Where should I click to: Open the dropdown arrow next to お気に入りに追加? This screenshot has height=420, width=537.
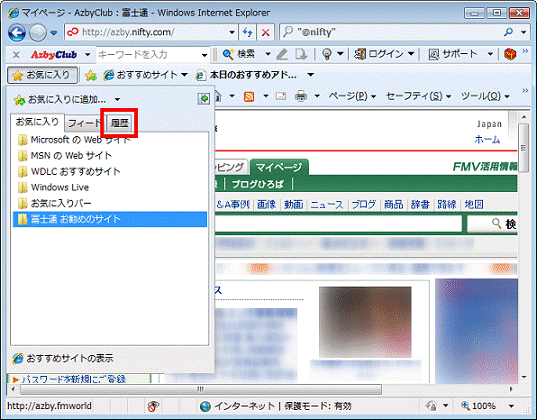(x=117, y=100)
